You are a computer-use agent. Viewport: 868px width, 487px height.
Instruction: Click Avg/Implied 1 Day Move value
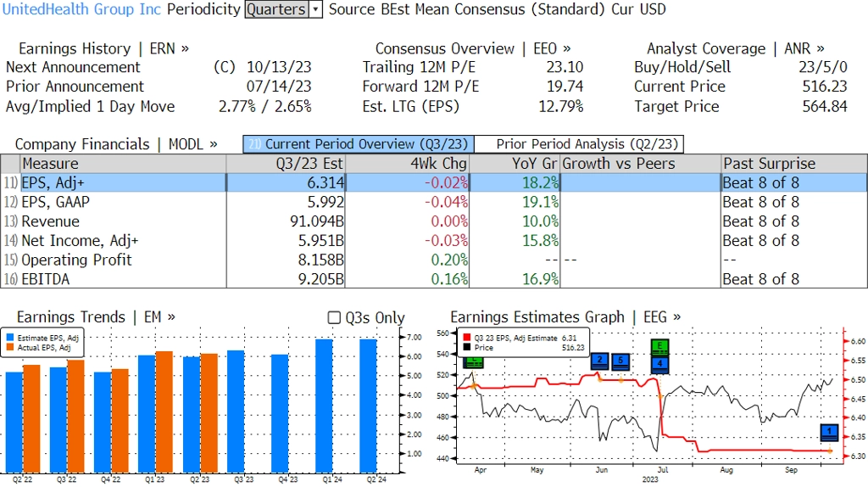coord(265,106)
